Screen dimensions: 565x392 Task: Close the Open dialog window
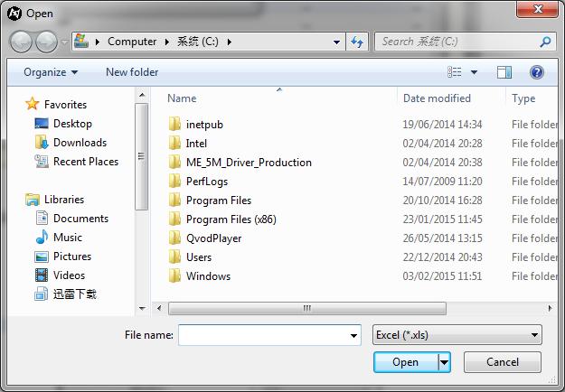pos(537,9)
